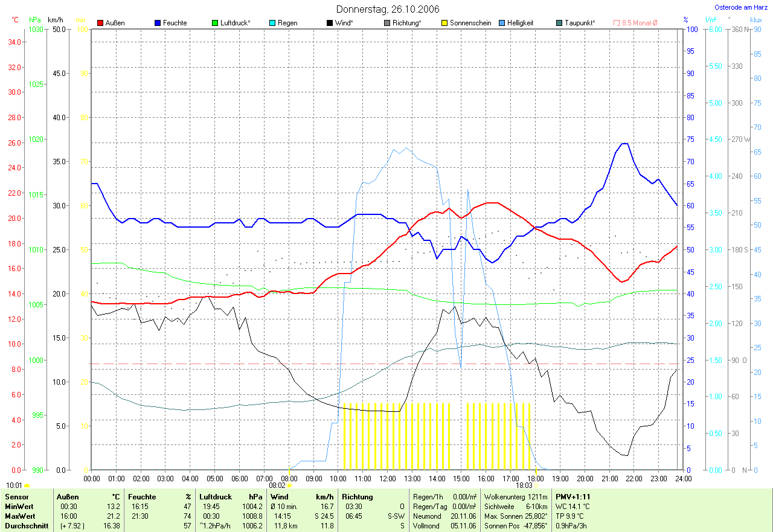Click the Sensor header in data table
This screenshot has width=773, height=532.
coord(17,496)
